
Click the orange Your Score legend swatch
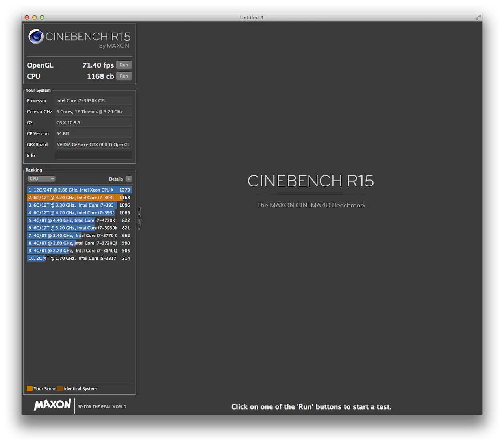(30, 389)
